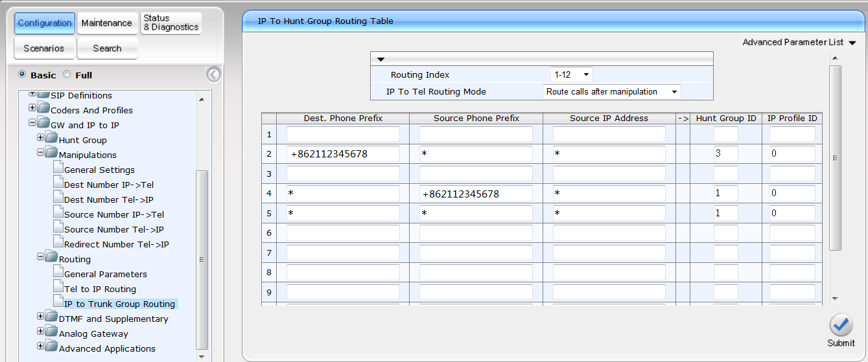The height and width of the screenshot is (362, 868).
Task: Click the Hunt Group folder icon
Action: tap(51, 138)
